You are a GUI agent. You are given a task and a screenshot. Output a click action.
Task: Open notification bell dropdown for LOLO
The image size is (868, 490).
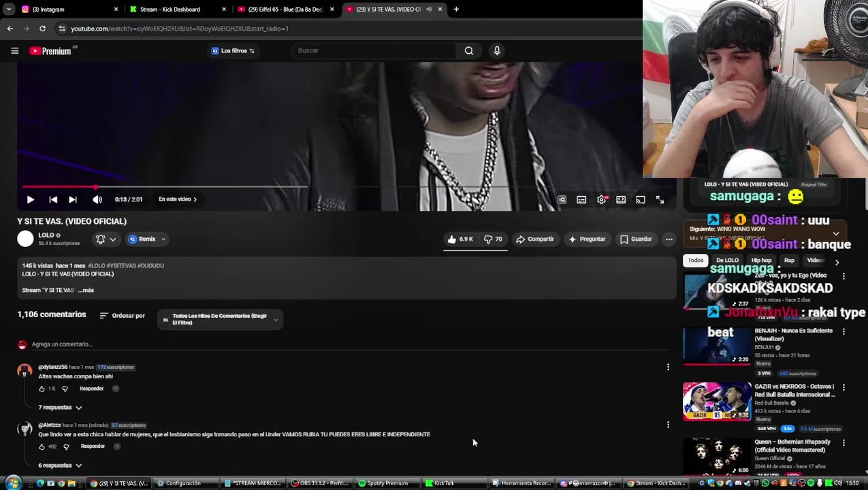[106, 239]
